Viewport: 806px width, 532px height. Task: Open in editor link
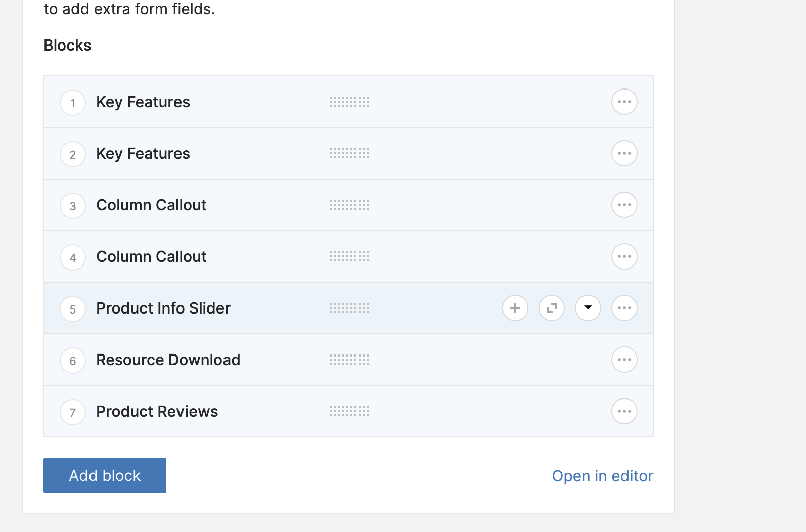(602, 476)
